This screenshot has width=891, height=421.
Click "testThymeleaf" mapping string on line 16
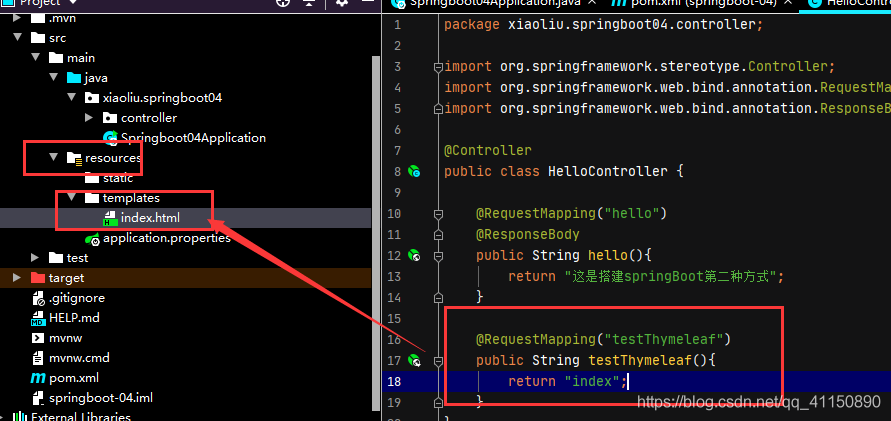[x=664, y=339]
